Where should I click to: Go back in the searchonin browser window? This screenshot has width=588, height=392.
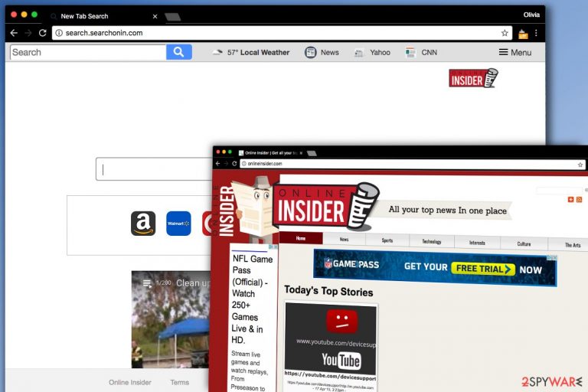coord(14,33)
